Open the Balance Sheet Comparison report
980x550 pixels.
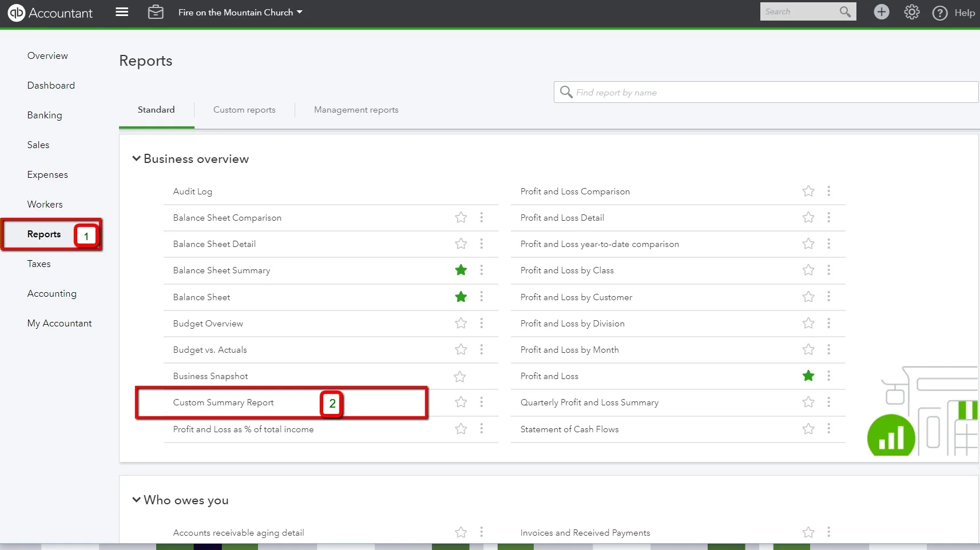227,218
